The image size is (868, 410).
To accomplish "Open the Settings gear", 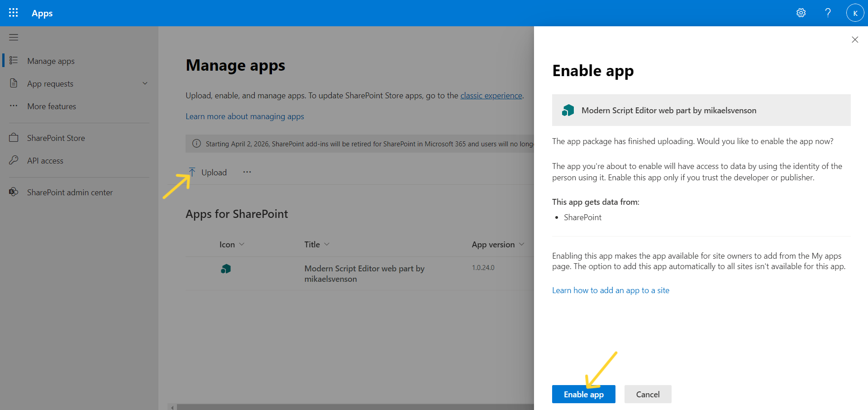I will [801, 13].
